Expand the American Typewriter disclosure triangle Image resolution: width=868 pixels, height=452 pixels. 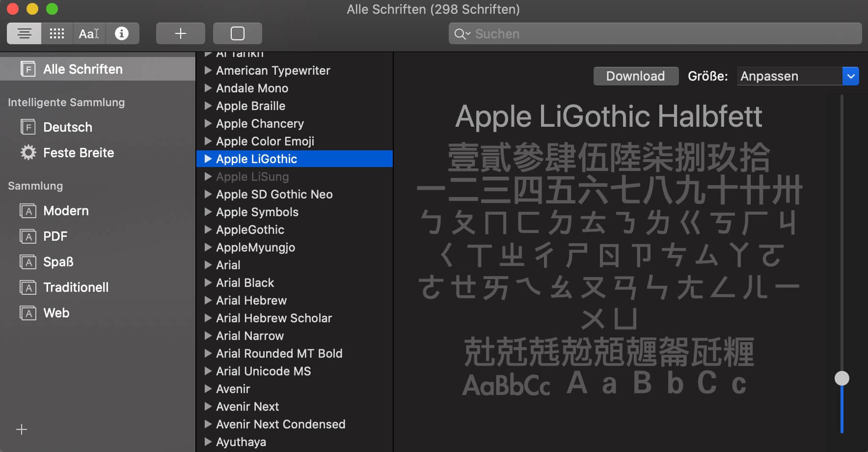[208, 70]
